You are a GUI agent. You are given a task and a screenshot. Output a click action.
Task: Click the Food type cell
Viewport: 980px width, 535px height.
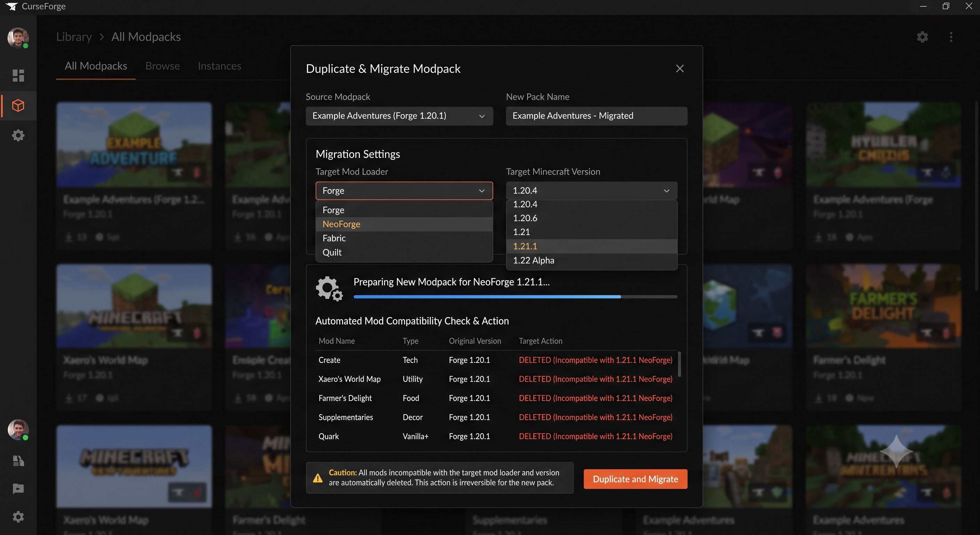pyautogui.click(x=411, y=398)
